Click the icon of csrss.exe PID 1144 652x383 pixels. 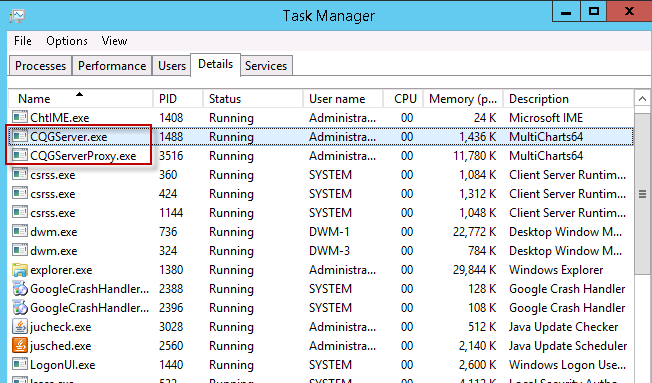click(20, 213)
